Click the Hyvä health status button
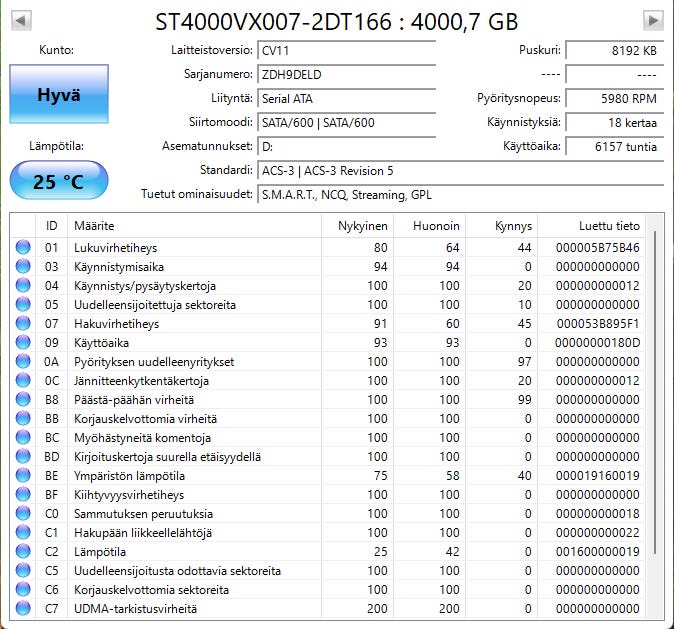The width and height of the screenshot is (674, 629). (59, 94)
